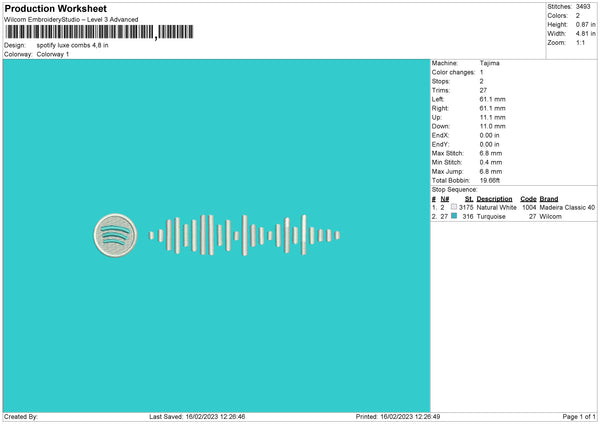Image resolution: width=600 pixels, height=424 pixels.
Task: Click the Page 1 of 1 indicator
Action: [x=579, y=416]
